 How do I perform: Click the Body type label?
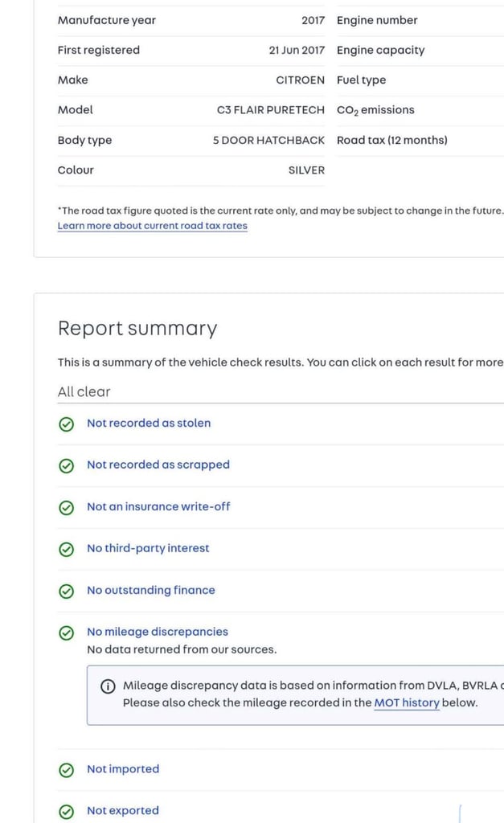[x=84, y=140]
